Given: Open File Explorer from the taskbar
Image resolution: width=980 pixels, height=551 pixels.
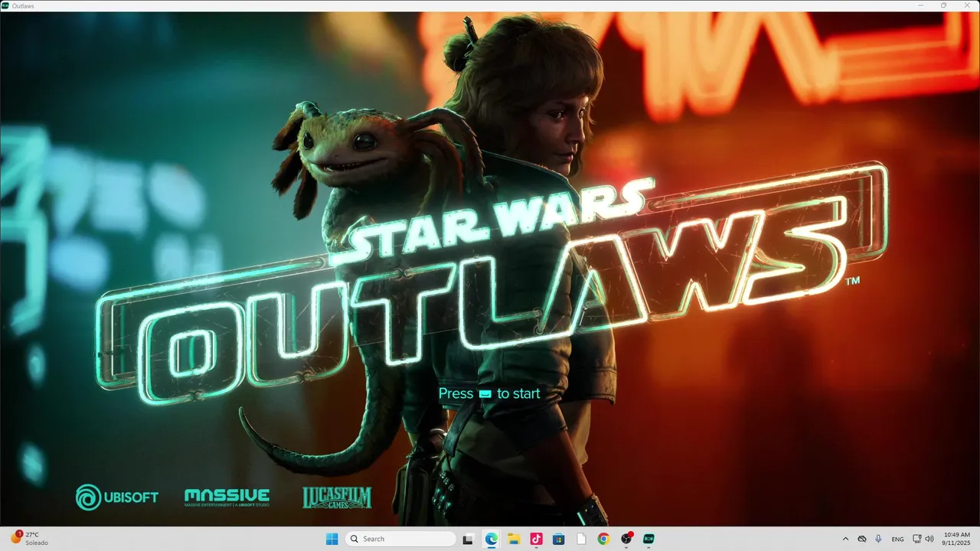Looking at the screenshot, I should [514, 539].
